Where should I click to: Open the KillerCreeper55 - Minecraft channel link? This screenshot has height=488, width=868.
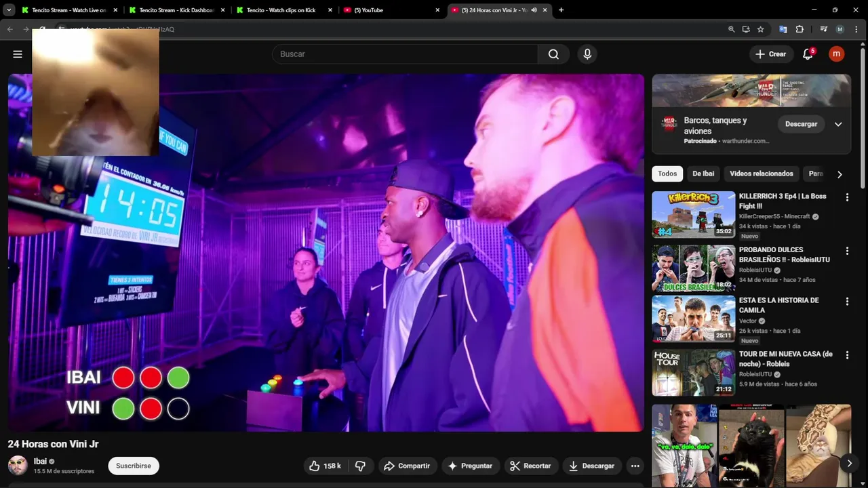[x=774, y=216]
